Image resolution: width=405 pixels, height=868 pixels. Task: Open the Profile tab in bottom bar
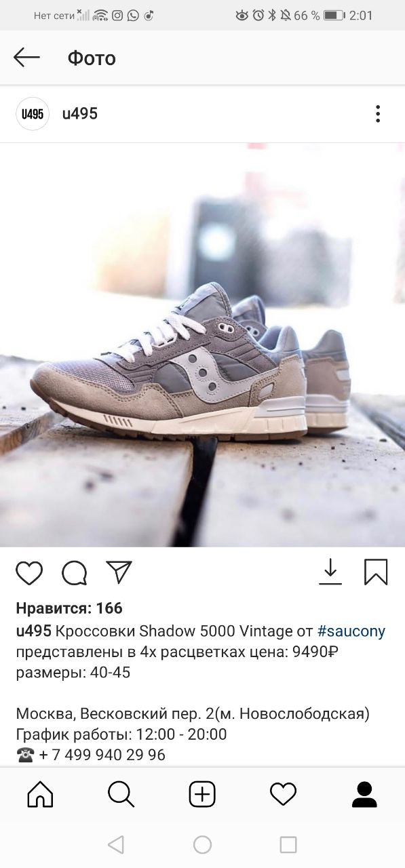click(364, 794)
